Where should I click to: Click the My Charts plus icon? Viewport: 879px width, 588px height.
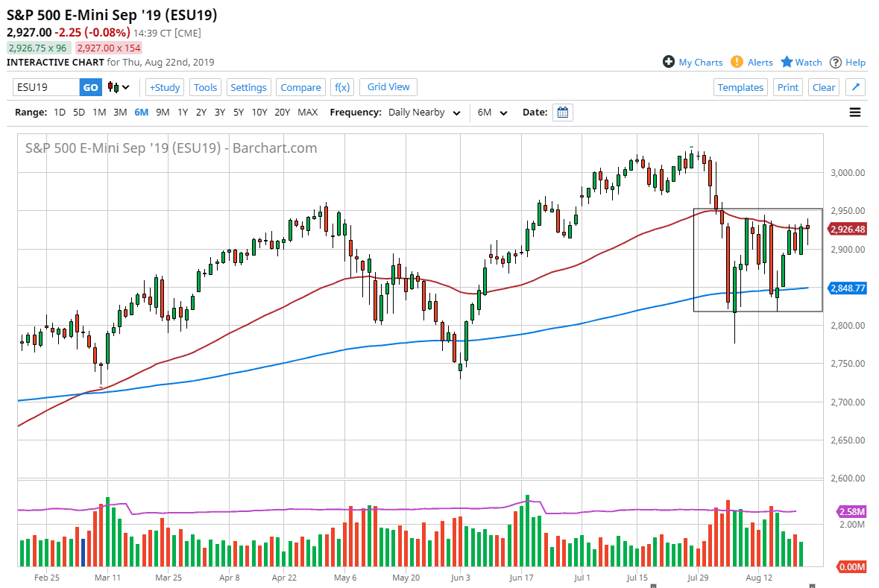coord(669,62)
